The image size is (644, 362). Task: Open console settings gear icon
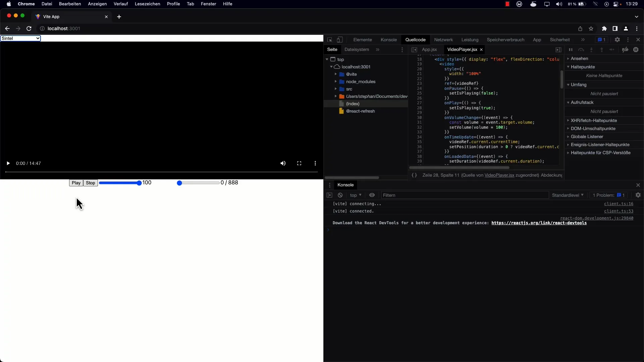click(638, 195)
